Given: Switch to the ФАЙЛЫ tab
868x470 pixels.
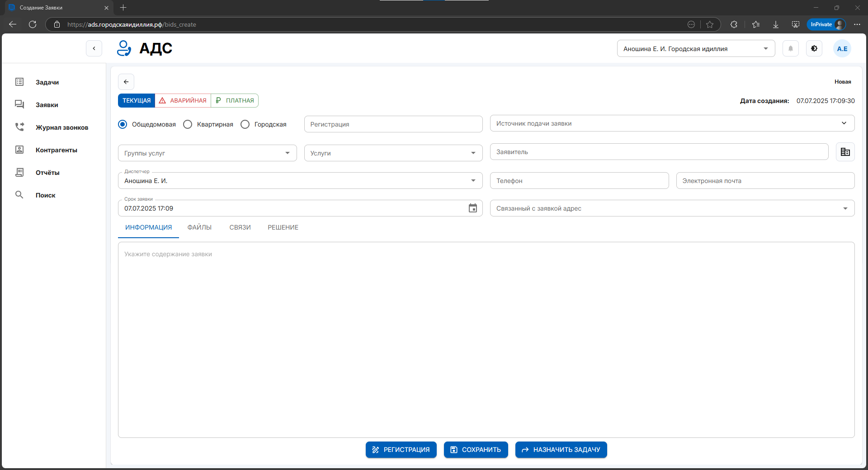Looking at the screenshot, I should [199, 227].
